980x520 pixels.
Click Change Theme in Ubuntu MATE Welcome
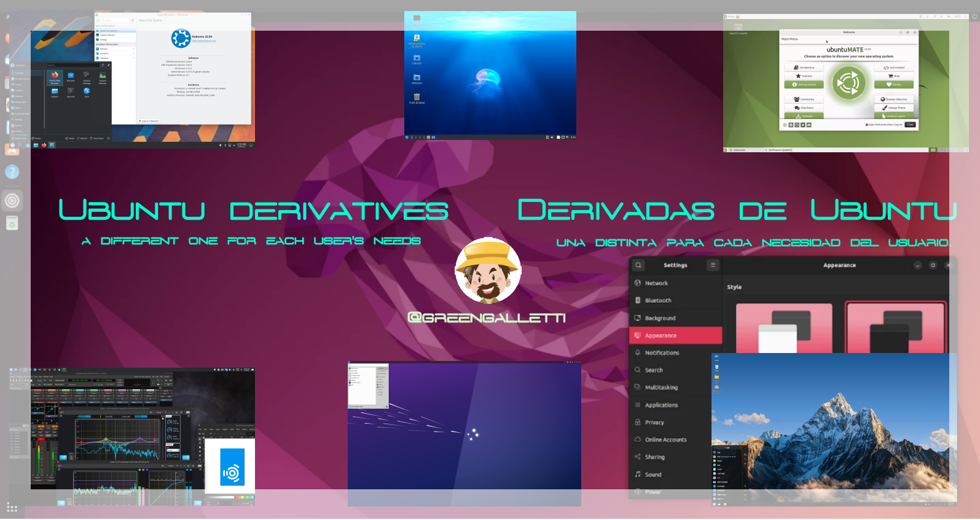tap(894, 107)
